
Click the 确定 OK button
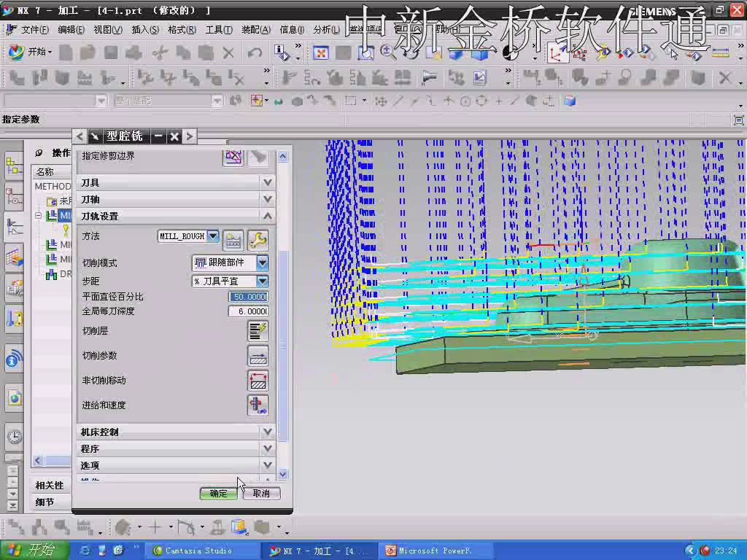(219, 494)
